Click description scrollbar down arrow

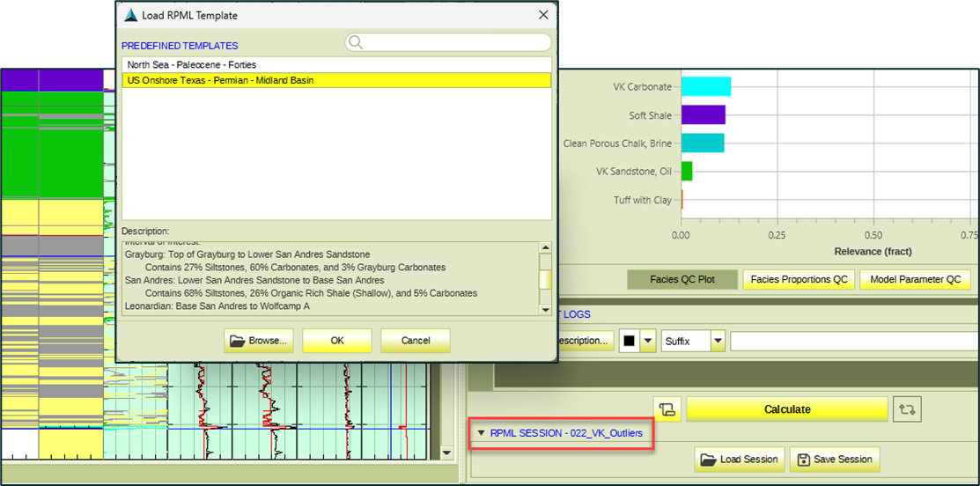(x=546, y=309)
